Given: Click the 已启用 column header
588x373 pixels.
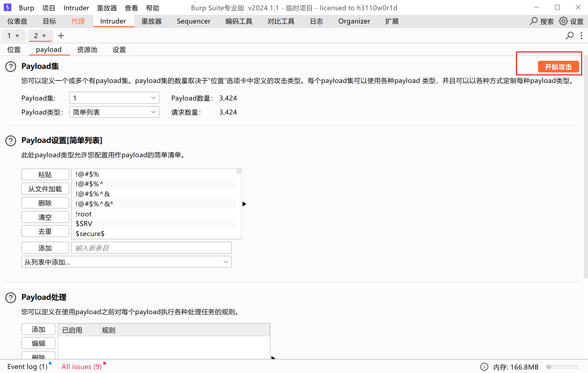Looking at the screenshot, I should 79,330.
